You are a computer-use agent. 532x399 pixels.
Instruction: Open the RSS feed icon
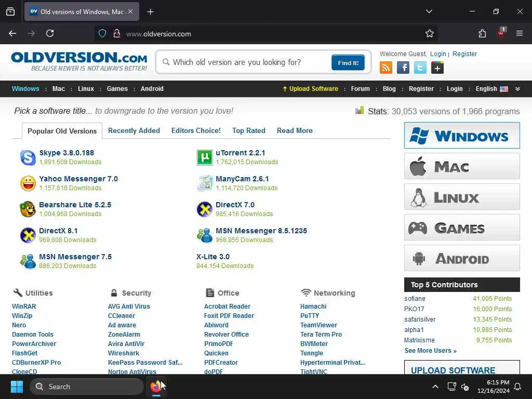[386, 68]
